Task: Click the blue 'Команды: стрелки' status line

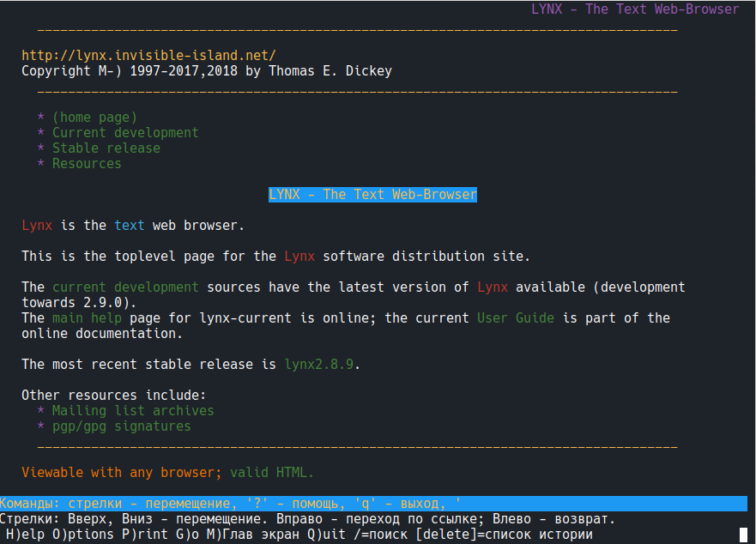Action: 373,504
